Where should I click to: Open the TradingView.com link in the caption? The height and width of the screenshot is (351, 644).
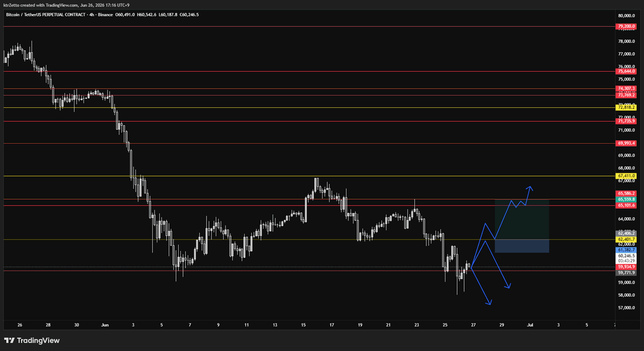[x=61, y=5]
